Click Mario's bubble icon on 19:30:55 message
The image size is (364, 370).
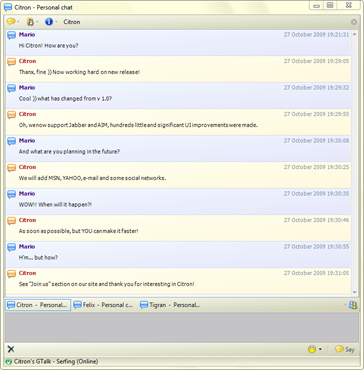(x=12, y=247)
